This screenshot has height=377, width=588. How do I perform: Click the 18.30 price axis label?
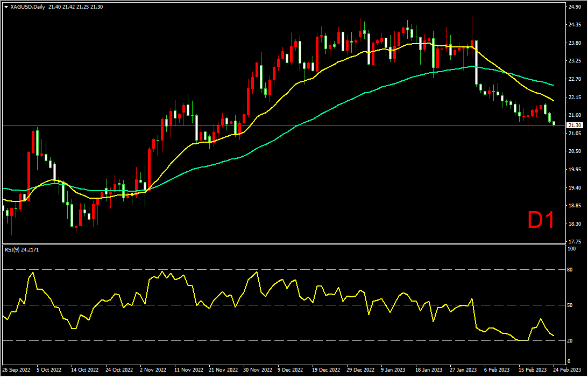575,224
